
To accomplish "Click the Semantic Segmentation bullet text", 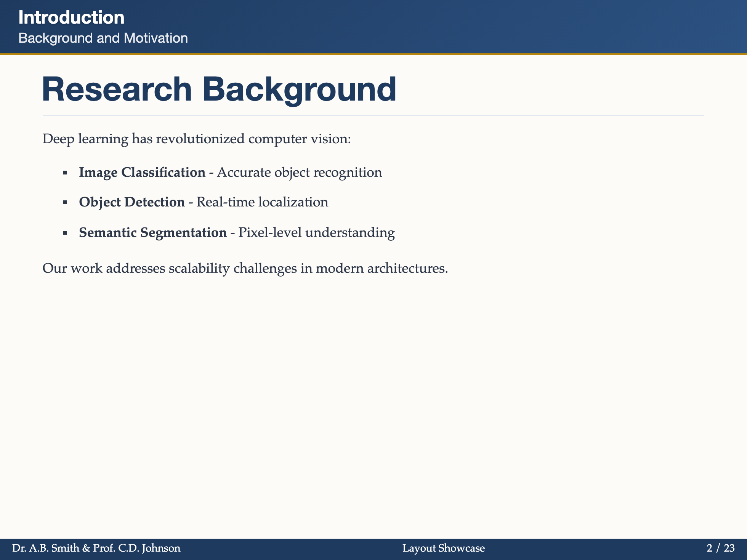I will click(x=152, y=232).
